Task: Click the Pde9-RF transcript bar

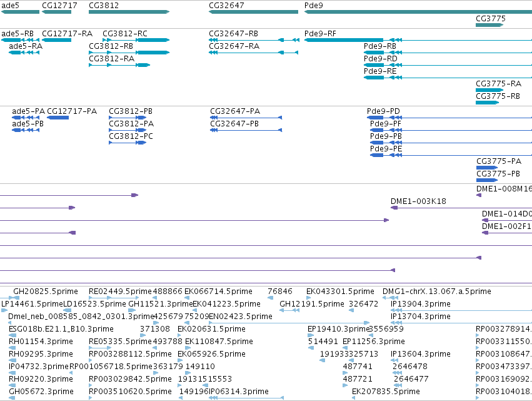Action: tap(344, 40)
